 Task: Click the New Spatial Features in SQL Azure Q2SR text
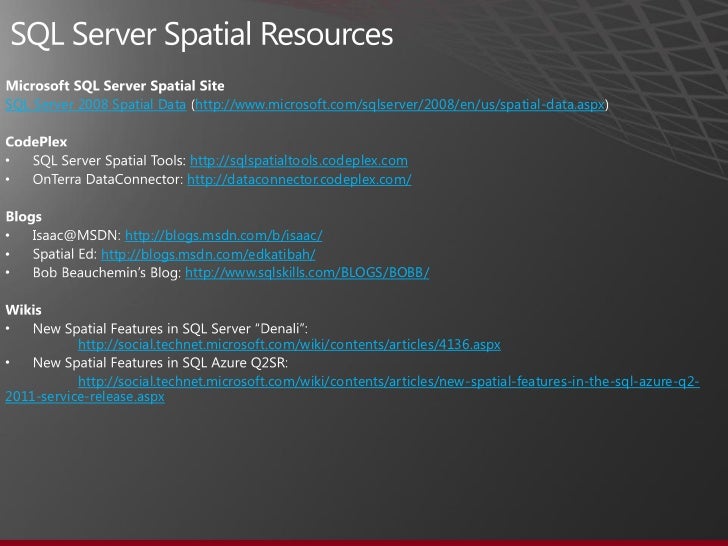pyautogui.click(x=160, y=363)
